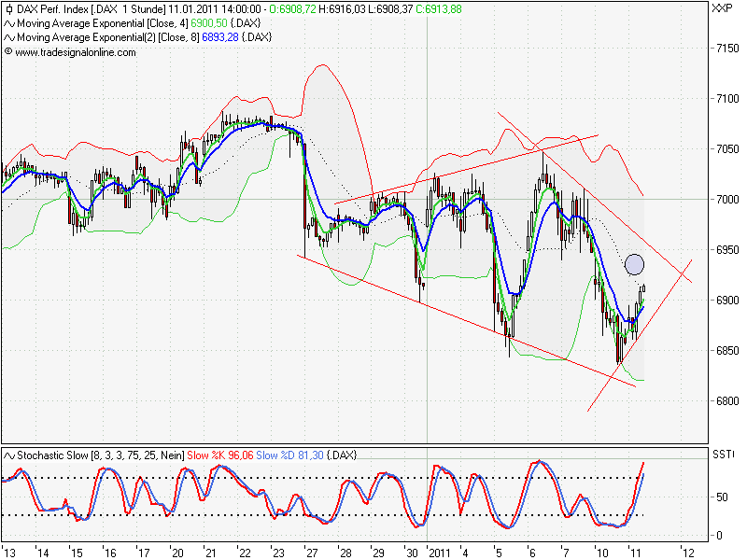This screenshot has width=747, height=560.
Task: Select the Moving Average Exponential(2) wave icon
Action: pos(11,36)
